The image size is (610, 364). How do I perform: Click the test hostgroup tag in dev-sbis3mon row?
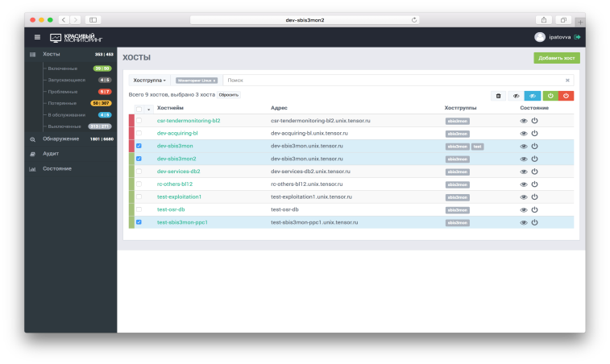click(x=477, y=147)
